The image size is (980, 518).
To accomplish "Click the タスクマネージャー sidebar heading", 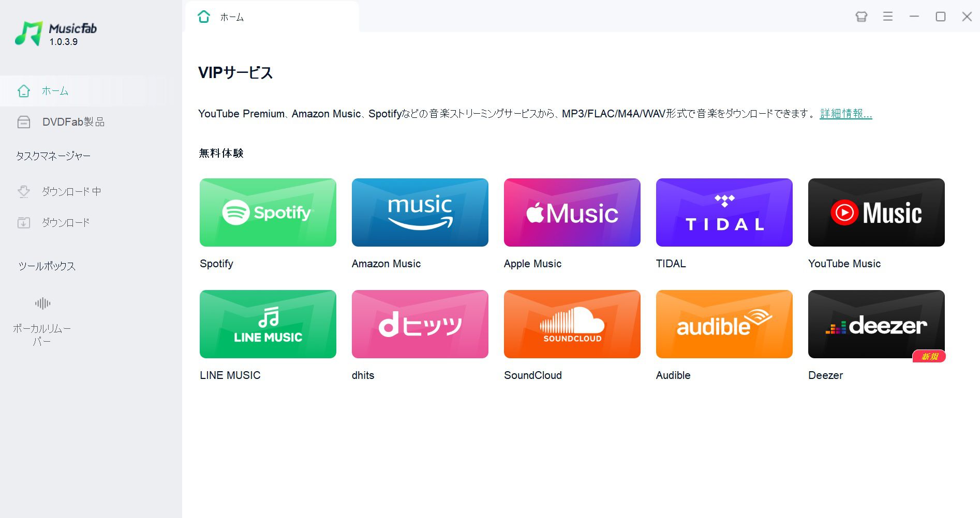I will 53,156.
